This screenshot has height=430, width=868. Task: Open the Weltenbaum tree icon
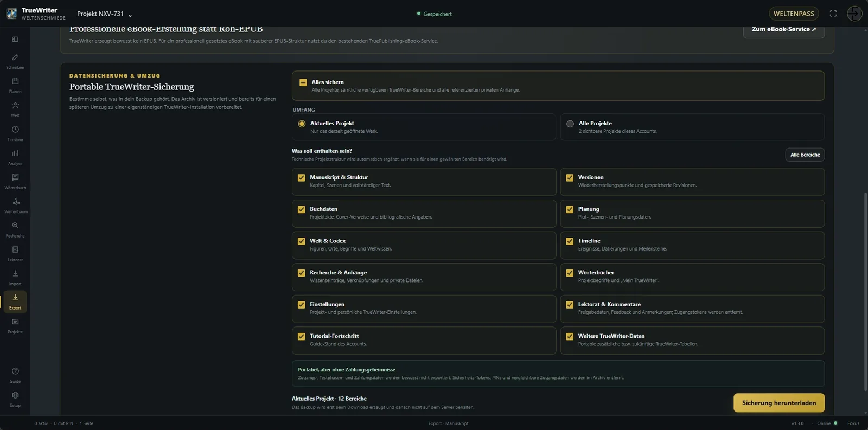tap(15, 202)
